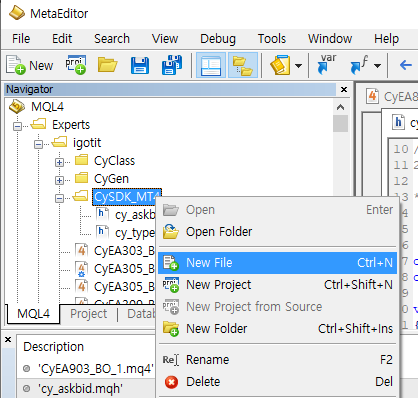Choose Open Folder from context menu
The image size is (418, 398).
click(x=277, y=232)
